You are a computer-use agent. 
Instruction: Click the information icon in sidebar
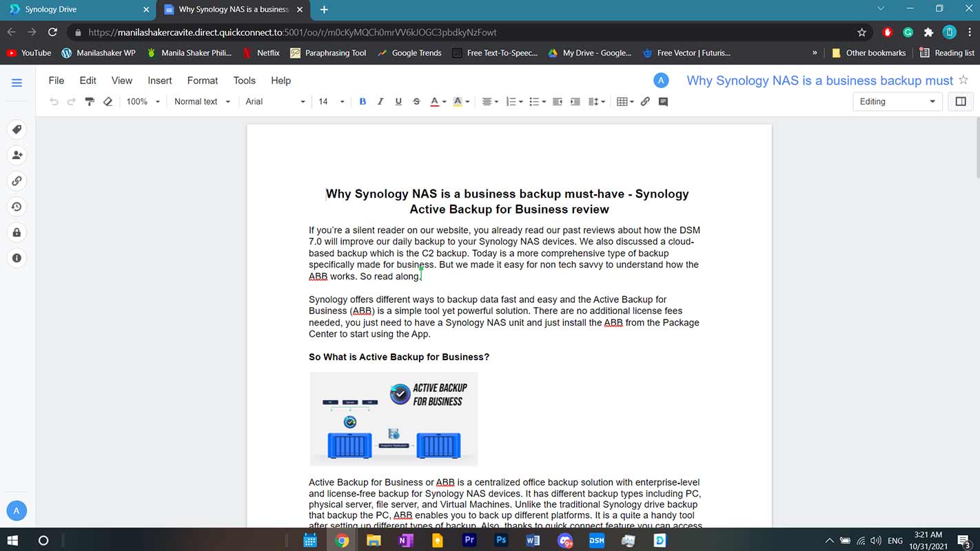pyautogui.click(x=17, y=258)
